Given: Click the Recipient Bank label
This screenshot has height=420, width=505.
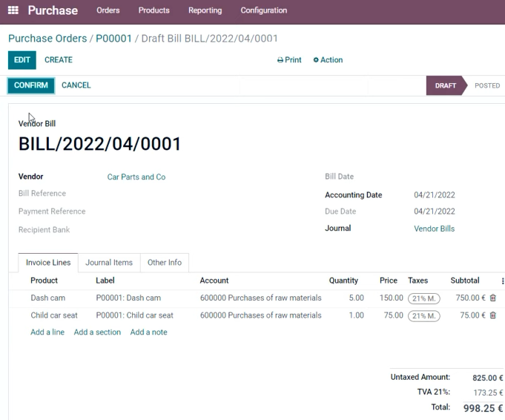Looking at the screenshot, I should coord(44,230).
